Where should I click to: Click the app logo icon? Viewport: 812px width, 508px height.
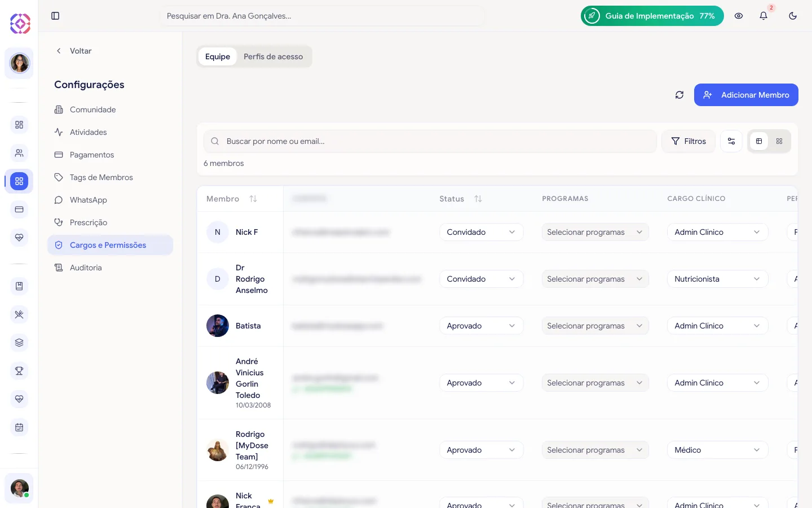click(x=20, y=23)
